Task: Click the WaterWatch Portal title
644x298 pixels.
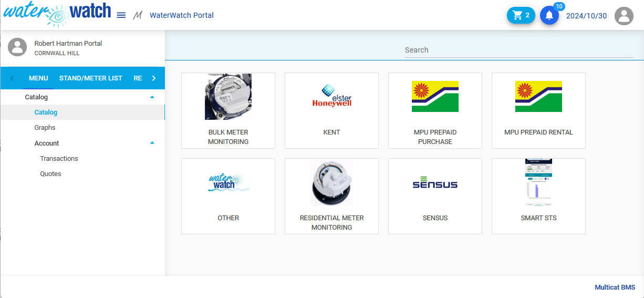Action: [x=182, y=15]
